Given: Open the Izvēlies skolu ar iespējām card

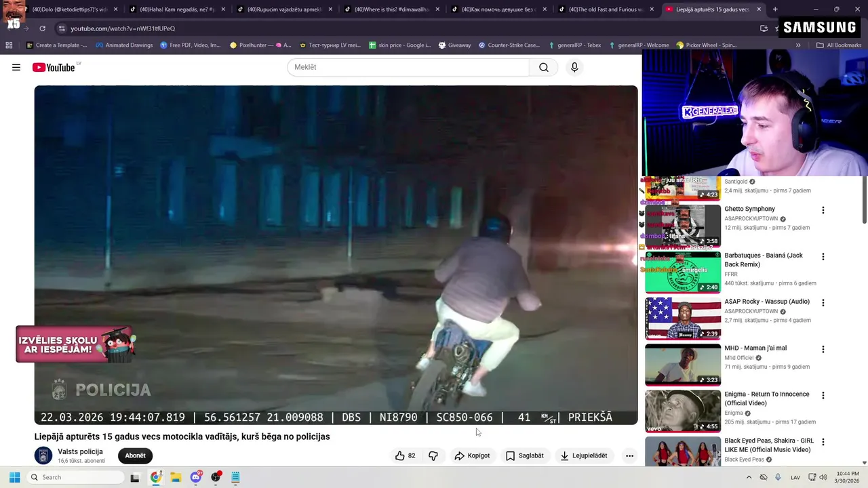Looking at the screenshot, I should coord(75,344).
